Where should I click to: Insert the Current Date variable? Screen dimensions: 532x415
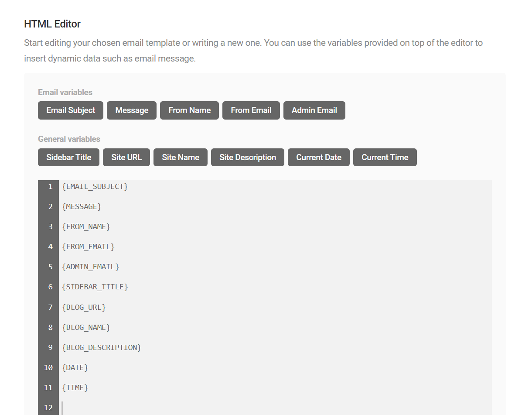click(318, 157)
